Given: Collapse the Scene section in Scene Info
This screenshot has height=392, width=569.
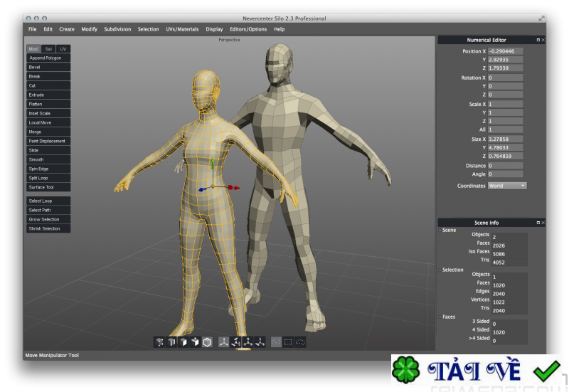Looking at the screenshot, I should (440, 231).
